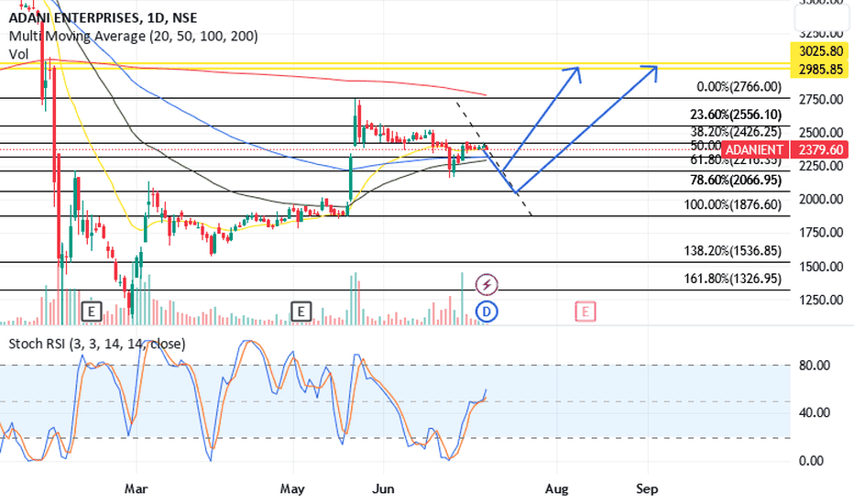This screenshot has width=854, height=504.
Task: Click the Sep label on time axis
Action: tap(647, 488)
